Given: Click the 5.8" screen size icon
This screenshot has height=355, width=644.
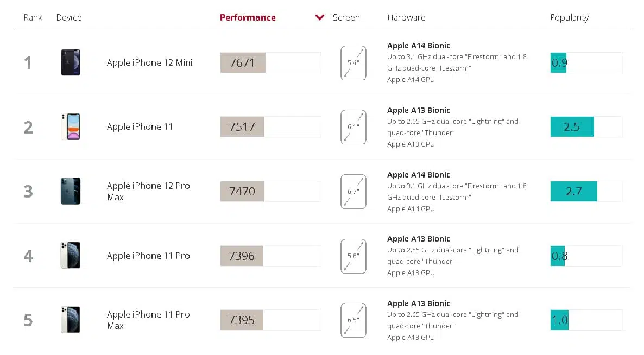Looking at the screenshot, I should tap(353, 256).
